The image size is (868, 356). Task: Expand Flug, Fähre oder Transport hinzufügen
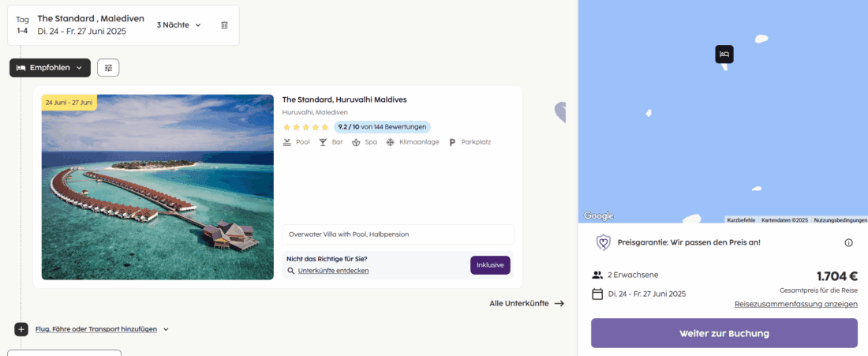[102, 329]
